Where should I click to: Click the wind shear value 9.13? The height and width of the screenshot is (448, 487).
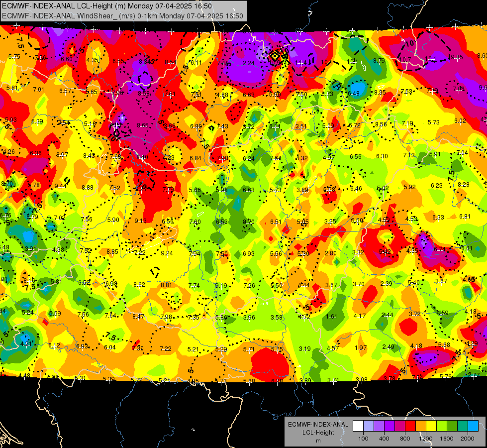[140, 221]
